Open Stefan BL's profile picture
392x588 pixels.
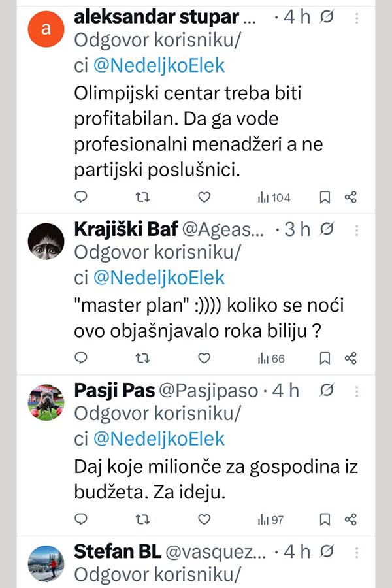pos(46,563)
